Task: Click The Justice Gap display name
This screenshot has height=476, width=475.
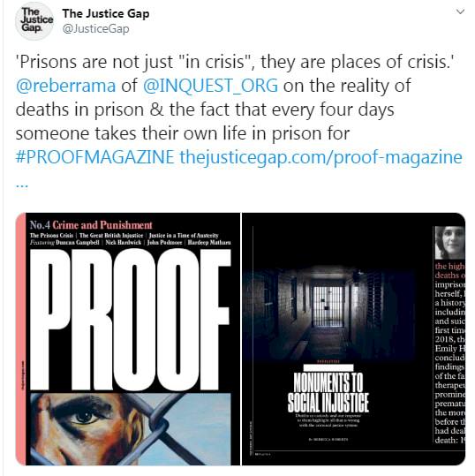Action: (x=106, y=13)
